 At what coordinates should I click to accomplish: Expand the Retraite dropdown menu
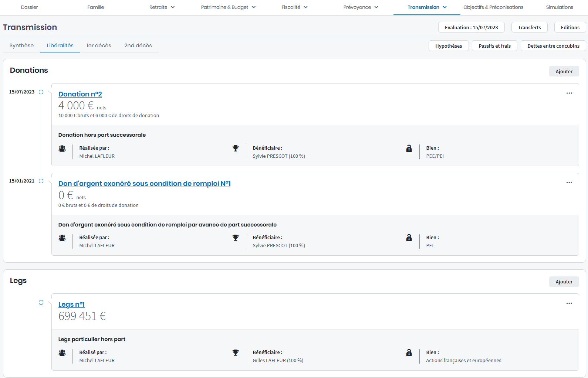(162, 7)
